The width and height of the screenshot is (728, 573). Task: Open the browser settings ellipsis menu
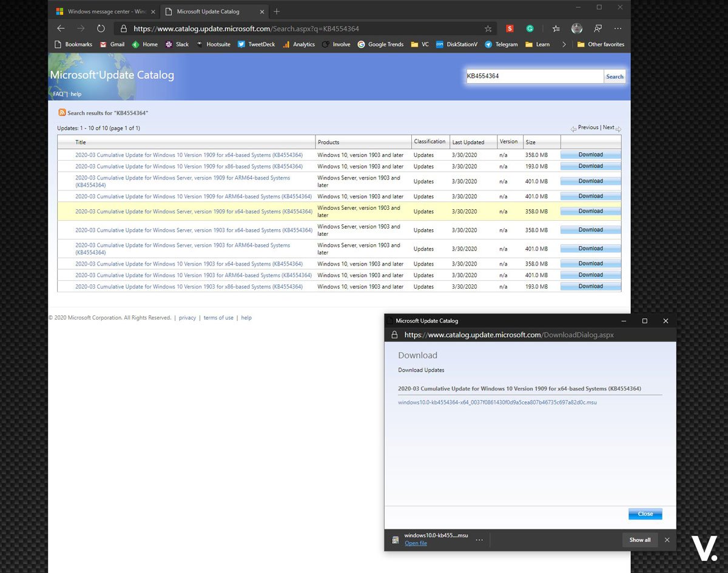tap(618, 28)
